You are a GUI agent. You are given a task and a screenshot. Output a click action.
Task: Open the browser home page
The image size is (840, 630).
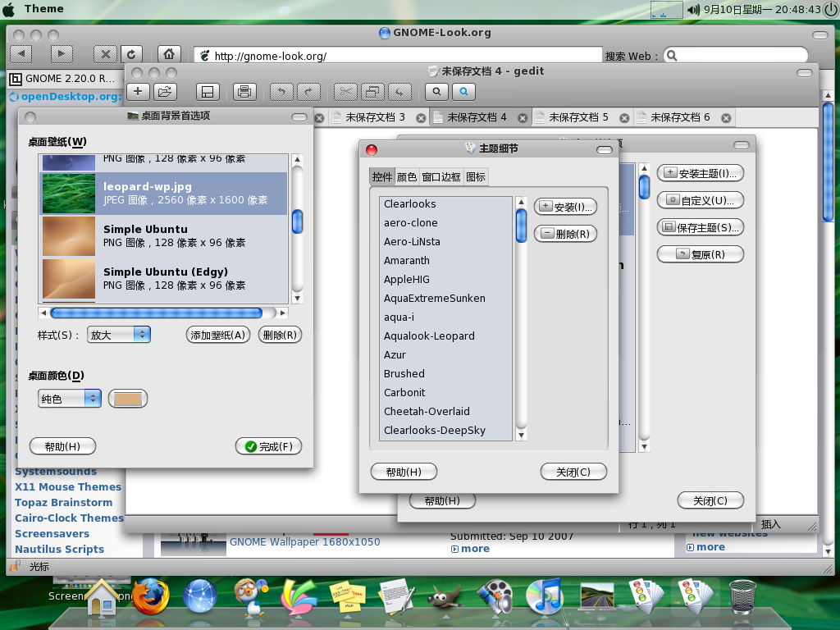169,54
